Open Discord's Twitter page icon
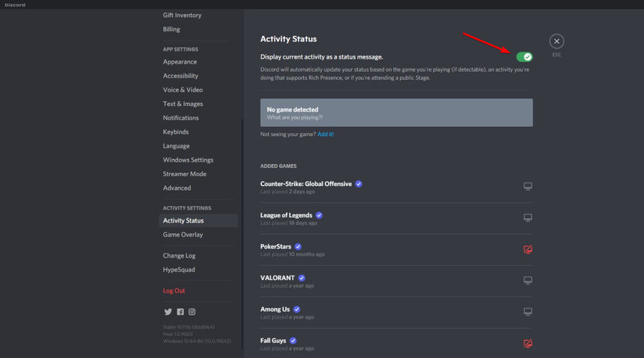Image resolution: width=644 pixels, height=358 pixels. 168,312
